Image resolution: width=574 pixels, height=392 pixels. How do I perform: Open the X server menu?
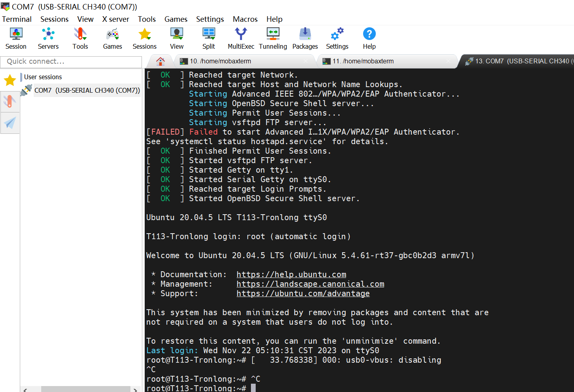point(115,19)
